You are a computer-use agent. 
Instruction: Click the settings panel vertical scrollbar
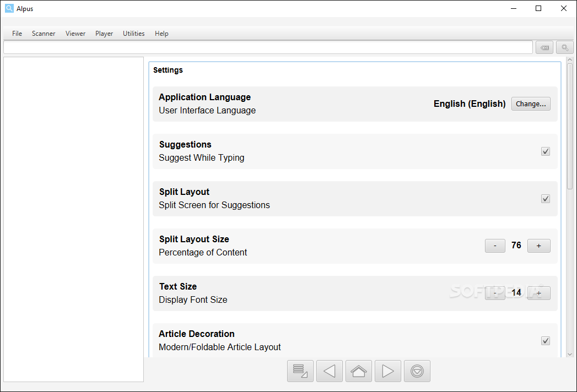569,127
